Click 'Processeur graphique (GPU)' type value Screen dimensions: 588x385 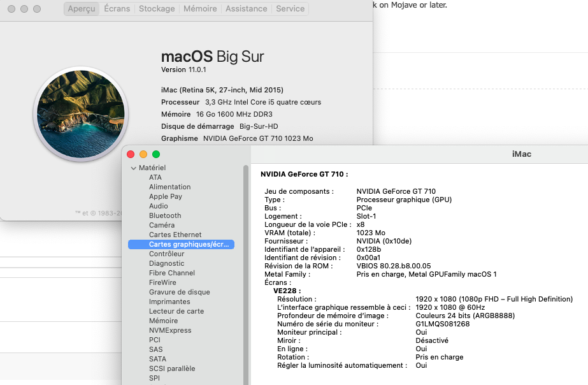click(x=404, y=200)
